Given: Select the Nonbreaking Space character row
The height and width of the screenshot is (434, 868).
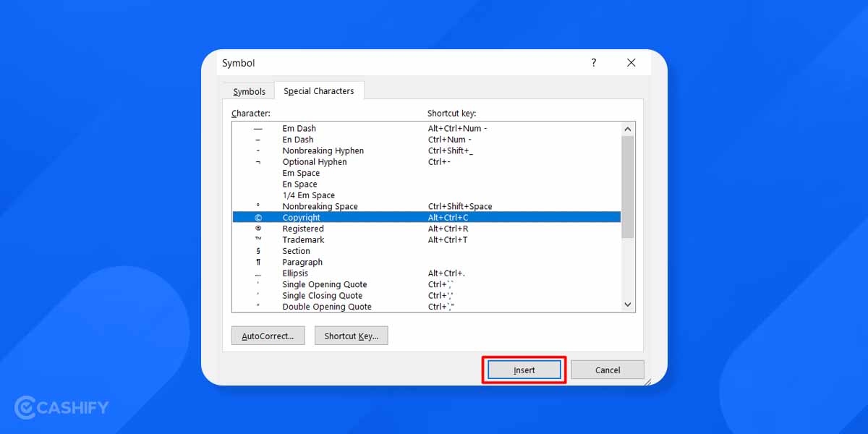Looking at the screenshot, I should point(362,206).
